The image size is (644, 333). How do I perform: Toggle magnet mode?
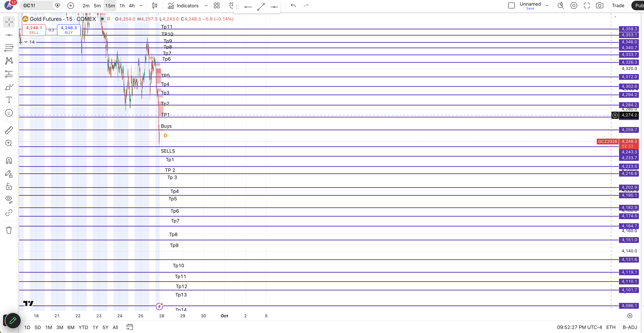[x=9, y=161]
